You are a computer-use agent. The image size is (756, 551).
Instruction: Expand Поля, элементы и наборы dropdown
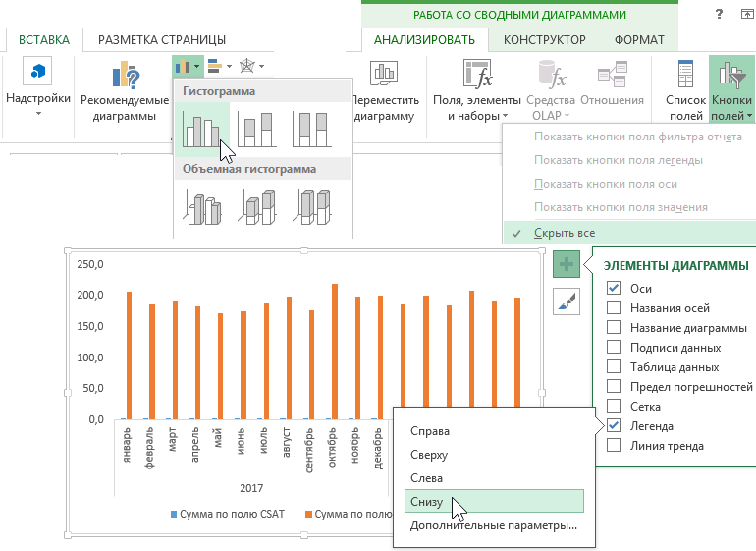pos(475,108)
